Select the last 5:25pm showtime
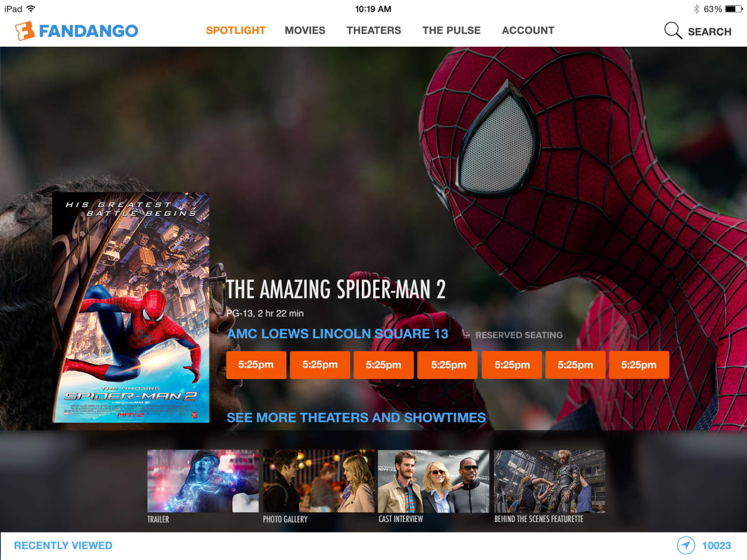 point(639,365)
